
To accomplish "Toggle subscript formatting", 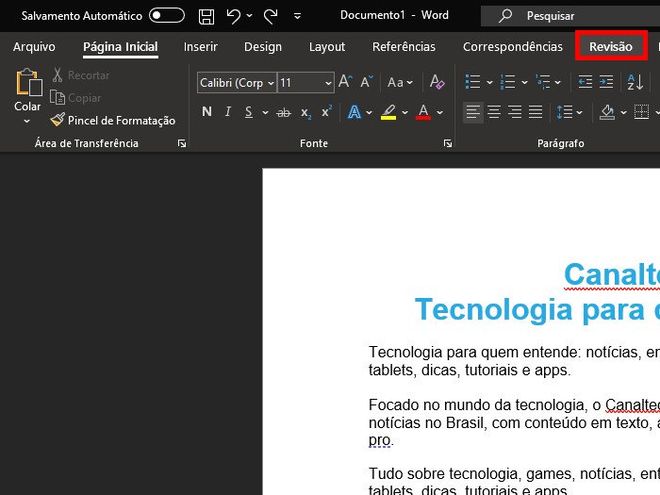I will pos(306,113).
